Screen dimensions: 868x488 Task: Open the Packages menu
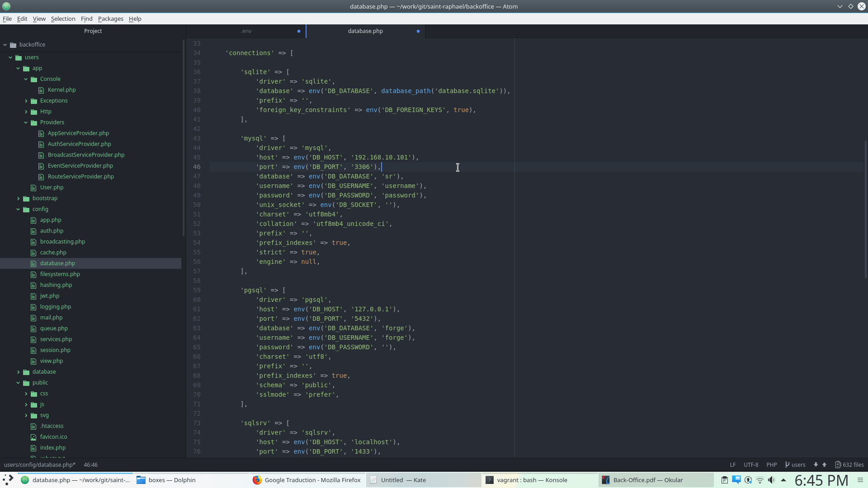110,19
